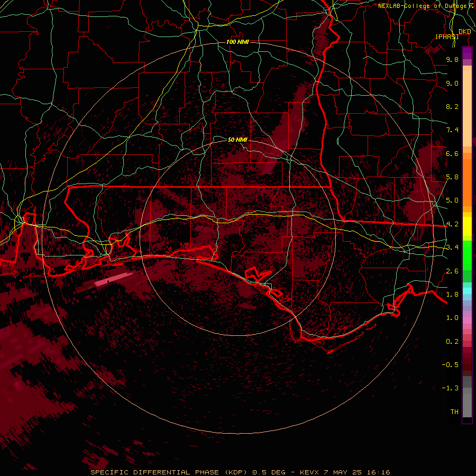Click the DKD label above the color scale
The width and height of the screenshot is (476, 476).
pyautogui.click(x=465, y=32)
